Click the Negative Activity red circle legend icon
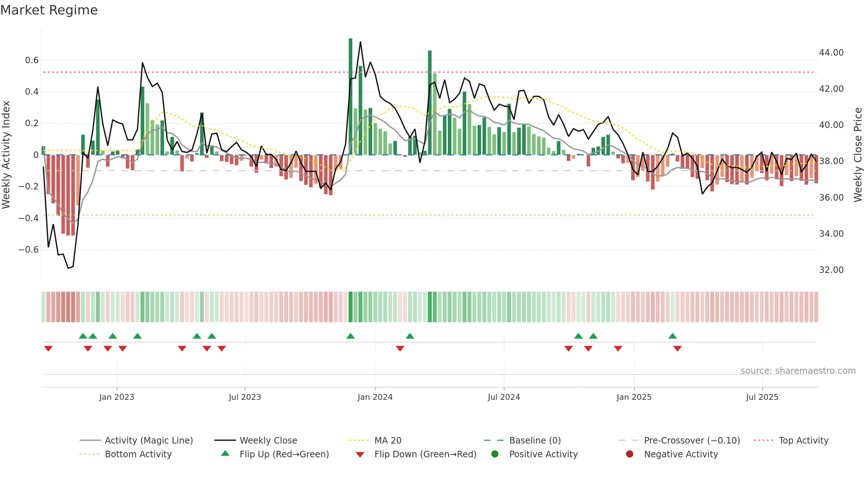 pos(630,454)
